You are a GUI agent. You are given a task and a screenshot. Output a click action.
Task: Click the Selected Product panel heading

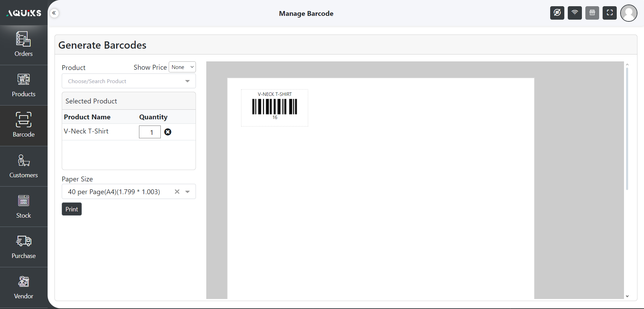point(91,101)
